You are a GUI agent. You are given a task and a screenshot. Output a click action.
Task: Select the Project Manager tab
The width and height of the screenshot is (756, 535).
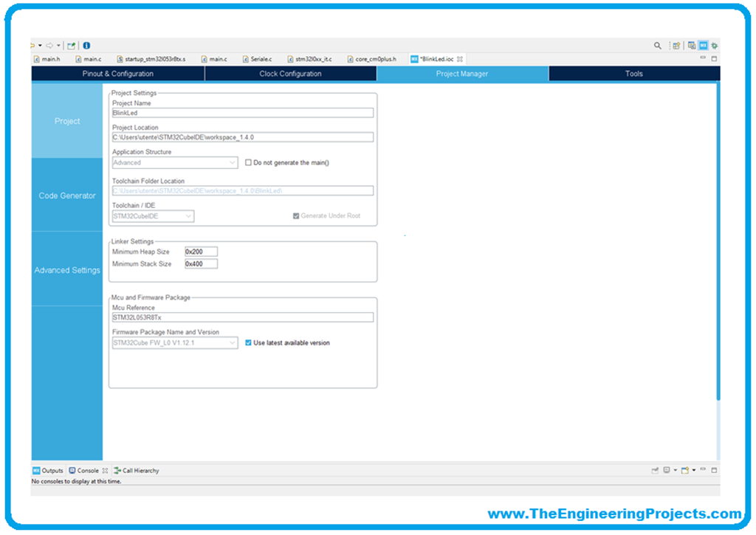click(462, 74)
